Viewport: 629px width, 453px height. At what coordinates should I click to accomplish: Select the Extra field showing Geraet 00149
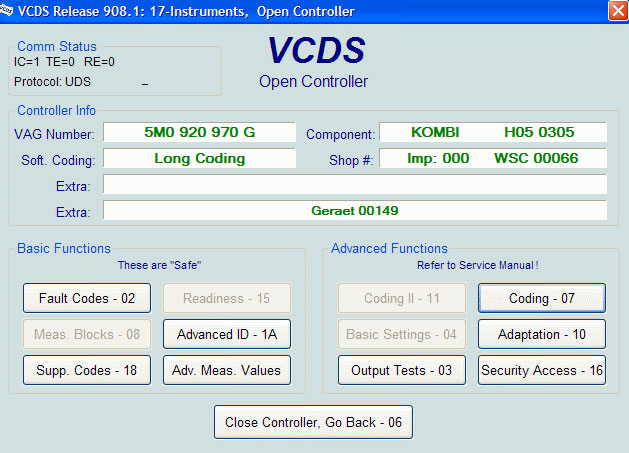(x=355, y=211)
